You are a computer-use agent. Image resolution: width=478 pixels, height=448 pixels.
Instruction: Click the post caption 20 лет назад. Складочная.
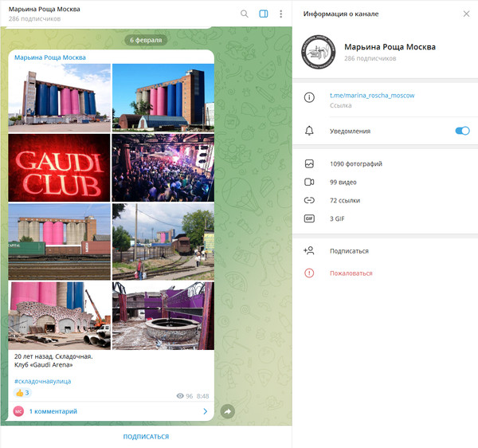[x=53, y=356]
